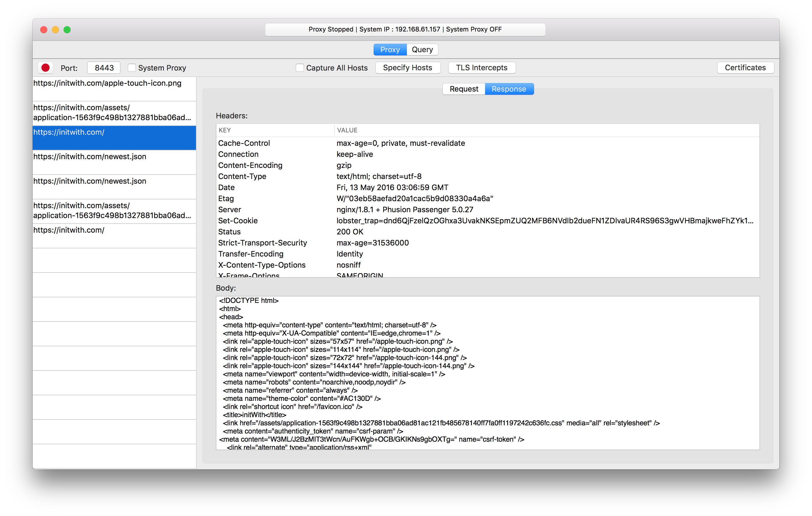The height and width of the screenshot is (516, 812).
Task: Enable the System Proxy checkbox
Action: [132, 68]
